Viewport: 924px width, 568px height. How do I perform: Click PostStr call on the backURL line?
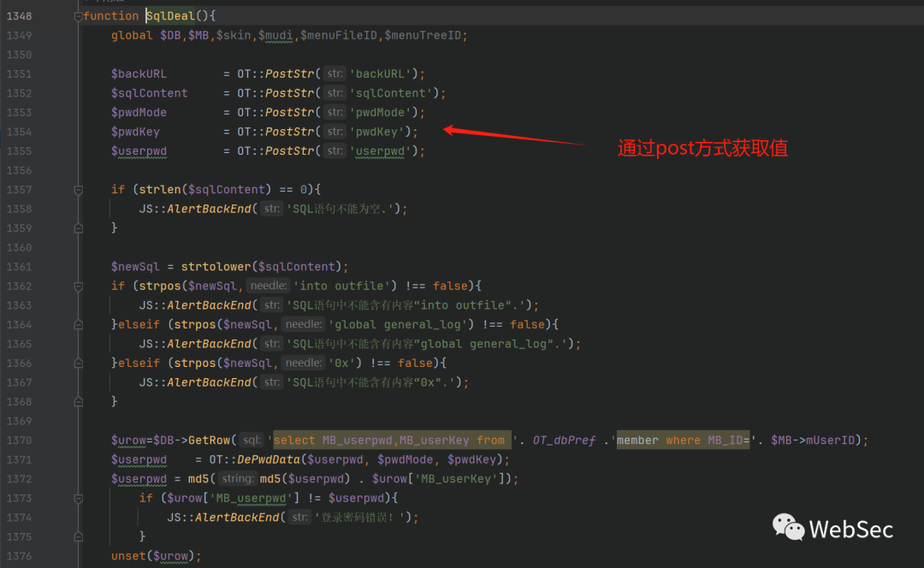[289, 74]
